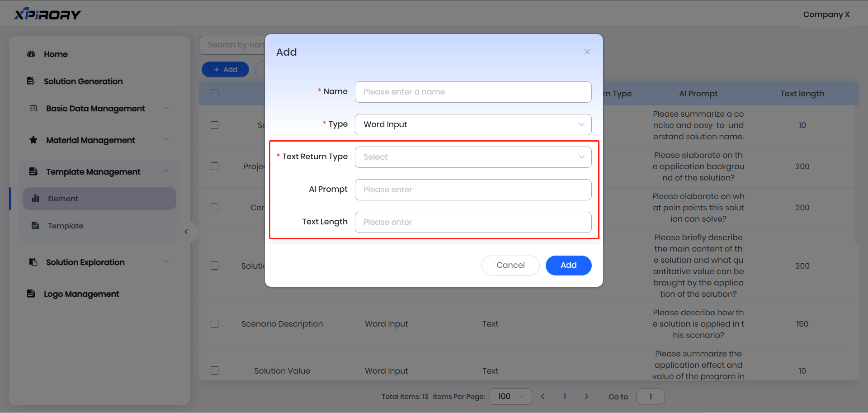Open the Type dropdown showing Word Input
868x413 pixels.
pyautogui.click(x=473, y=124)
